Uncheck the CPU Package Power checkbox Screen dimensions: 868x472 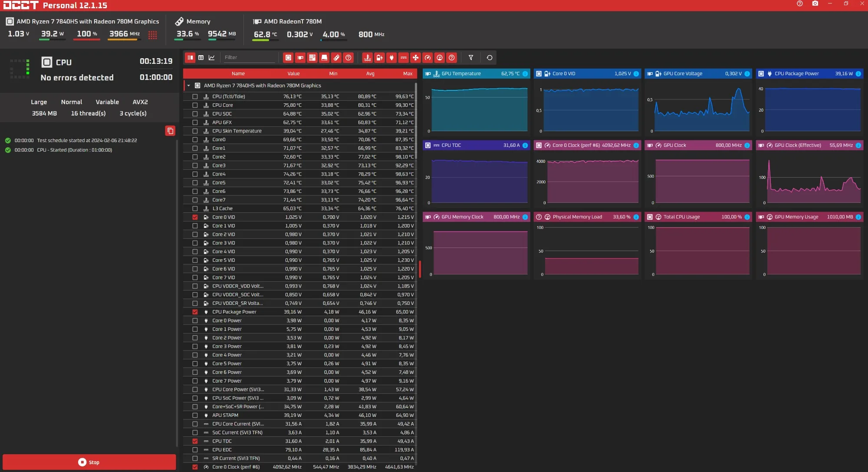[195, 312]
